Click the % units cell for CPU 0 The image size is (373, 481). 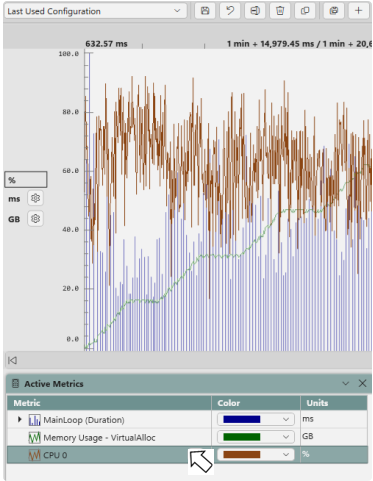click(334, 455)
